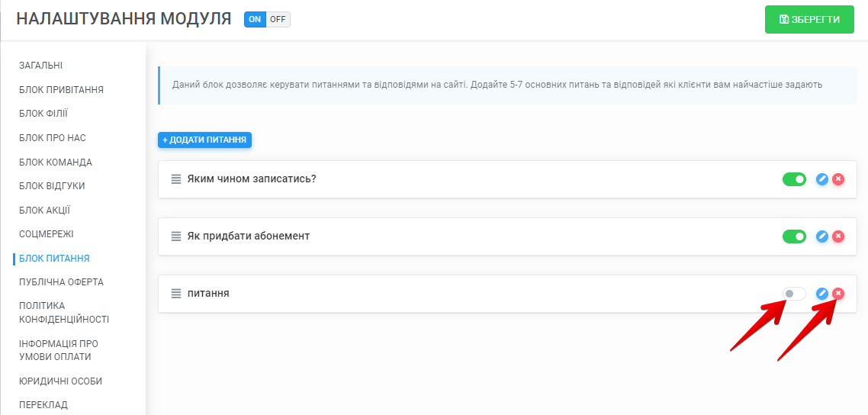The image size is (868, 415).
Task: Click the pencil icon for "питання" row
Action: [x=822, y=293]
